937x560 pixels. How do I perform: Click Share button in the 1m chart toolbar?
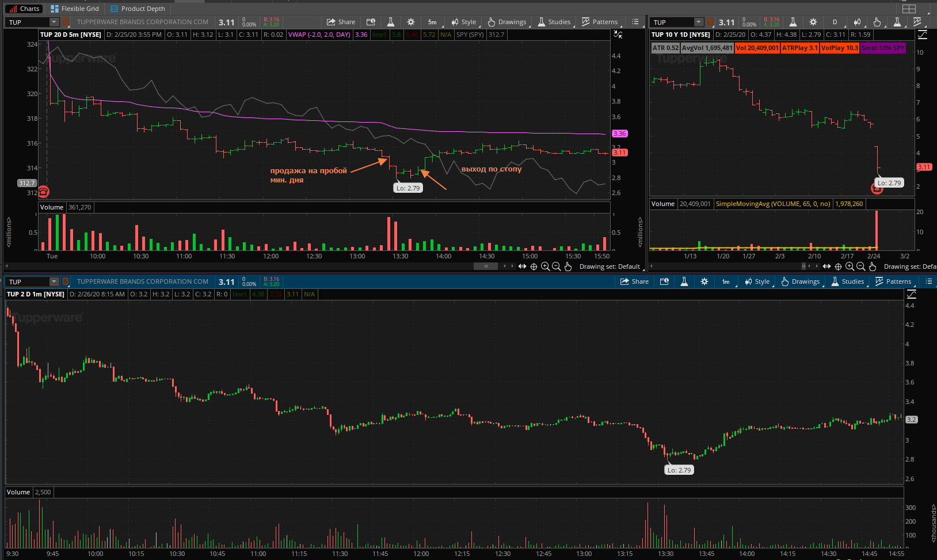click(x=635, y=281)
